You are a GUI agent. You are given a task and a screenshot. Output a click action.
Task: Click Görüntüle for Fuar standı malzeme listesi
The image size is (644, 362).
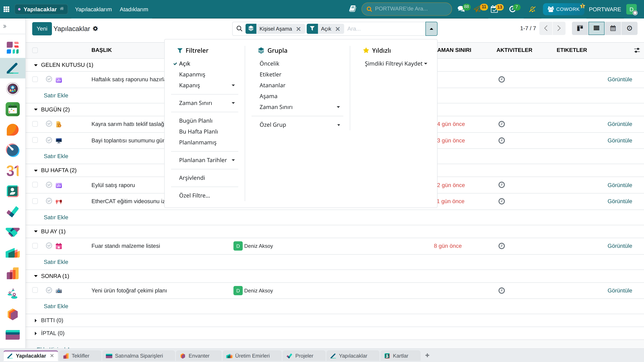(x=620, y=246)
